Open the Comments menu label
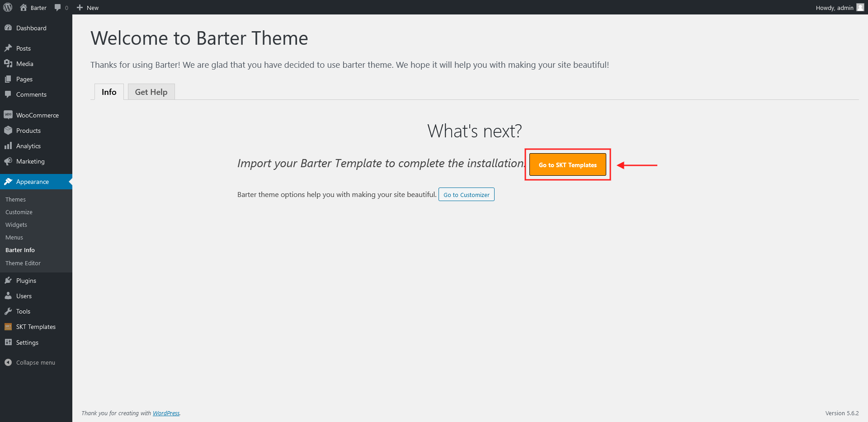Screen dimensions: 868x422 pyautogui.click(x=31, y=94)
